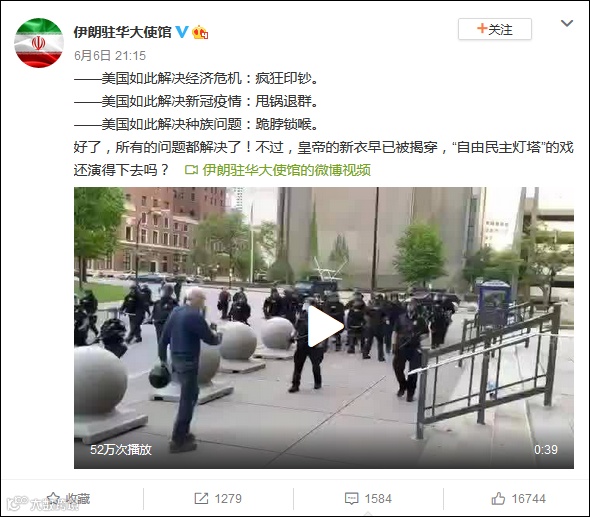Screen dimensions: 590x517
Task: Click the comment bubble icon
Action: click(351, 499)
